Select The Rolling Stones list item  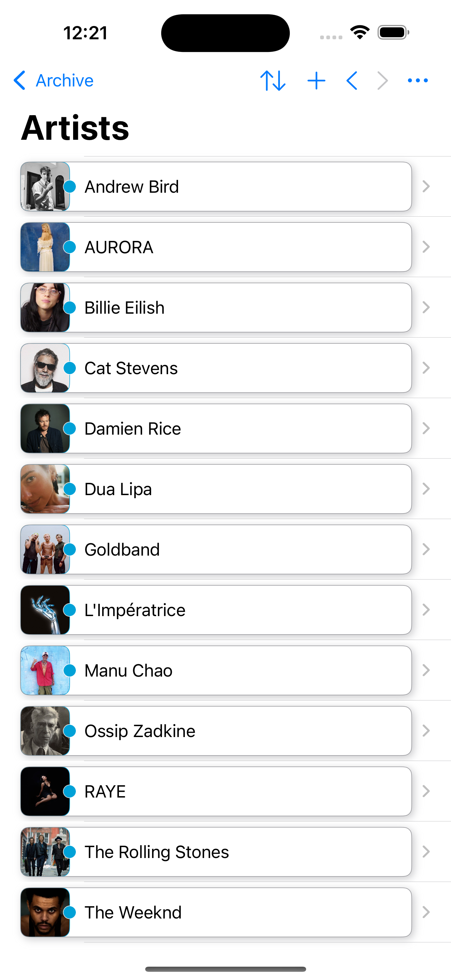(x=240, y=852)
